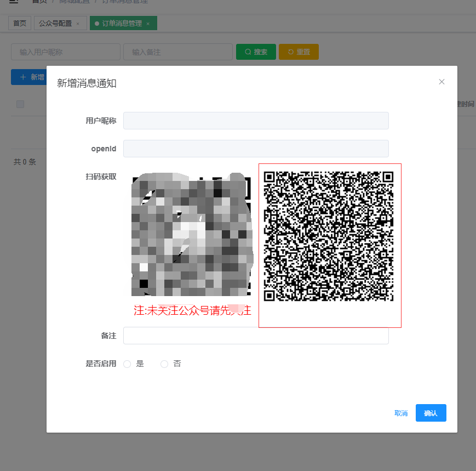
Task: Click the 输入用户昵称 search field
Action: click(x=66, y=52)
